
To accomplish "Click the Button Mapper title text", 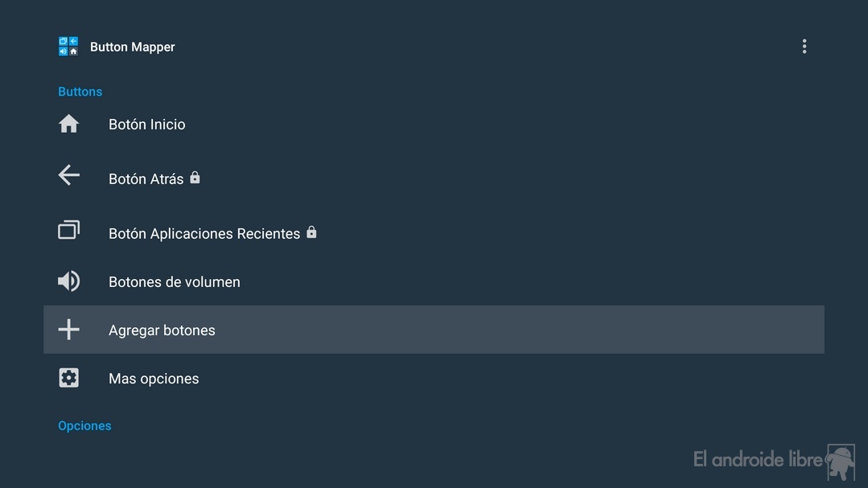I will (x=132, y=47).
